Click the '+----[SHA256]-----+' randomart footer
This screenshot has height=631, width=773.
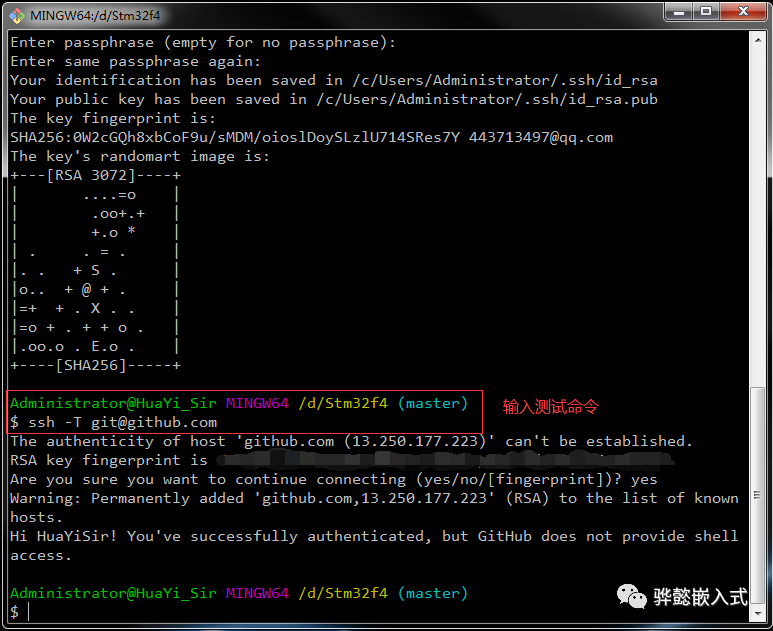point(96,365)
